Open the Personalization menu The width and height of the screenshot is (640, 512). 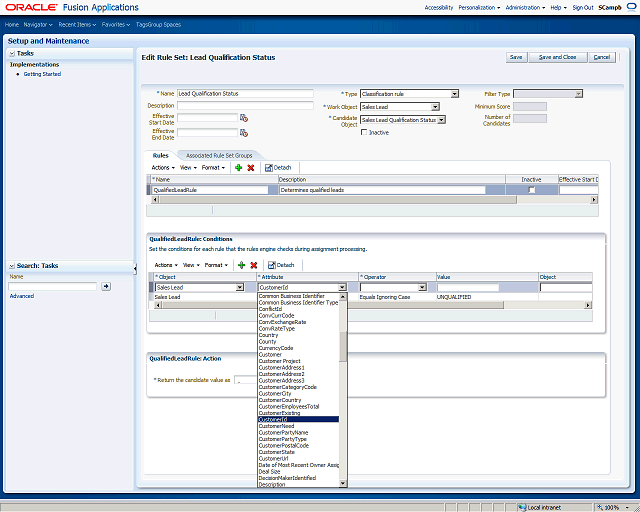pyautogui.click(x=479, y=7)
